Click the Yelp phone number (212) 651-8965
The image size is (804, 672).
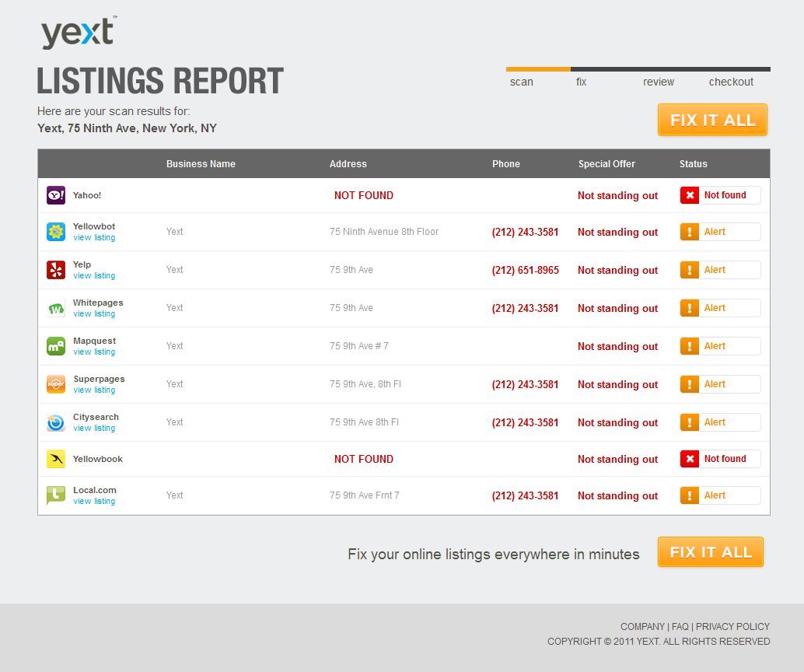pyautogui.click(x=526, y=271)
